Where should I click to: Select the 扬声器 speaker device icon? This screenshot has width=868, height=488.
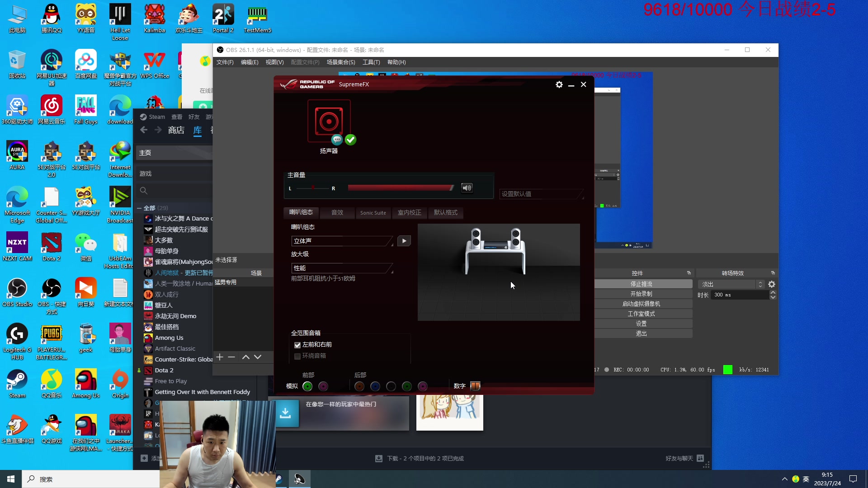click(329, 121)
